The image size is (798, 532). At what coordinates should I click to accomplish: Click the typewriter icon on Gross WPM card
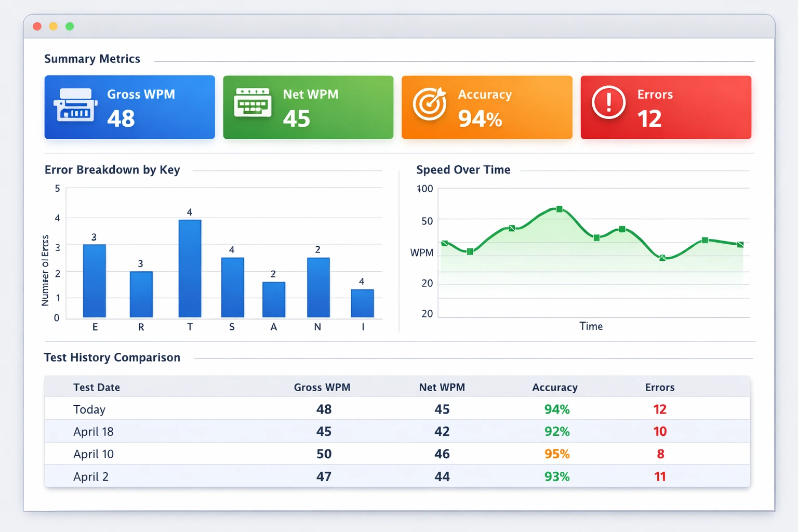[74, 104]
